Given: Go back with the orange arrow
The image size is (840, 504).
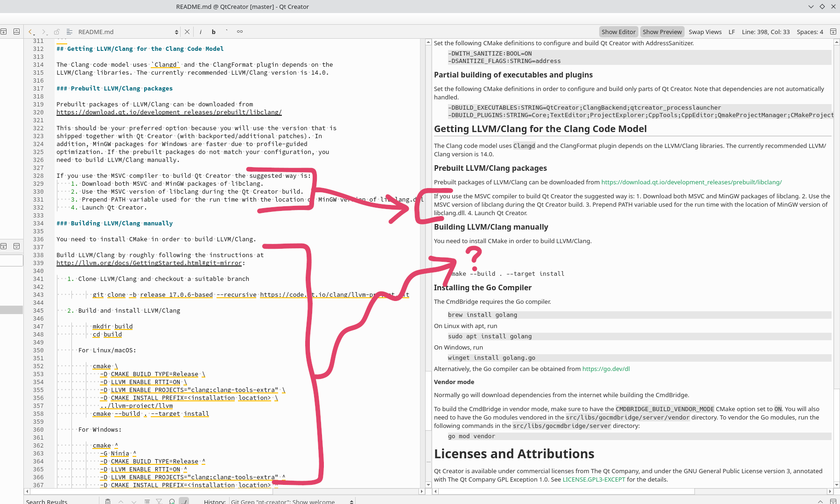Looking at the screenshot, I should point(31,32).
